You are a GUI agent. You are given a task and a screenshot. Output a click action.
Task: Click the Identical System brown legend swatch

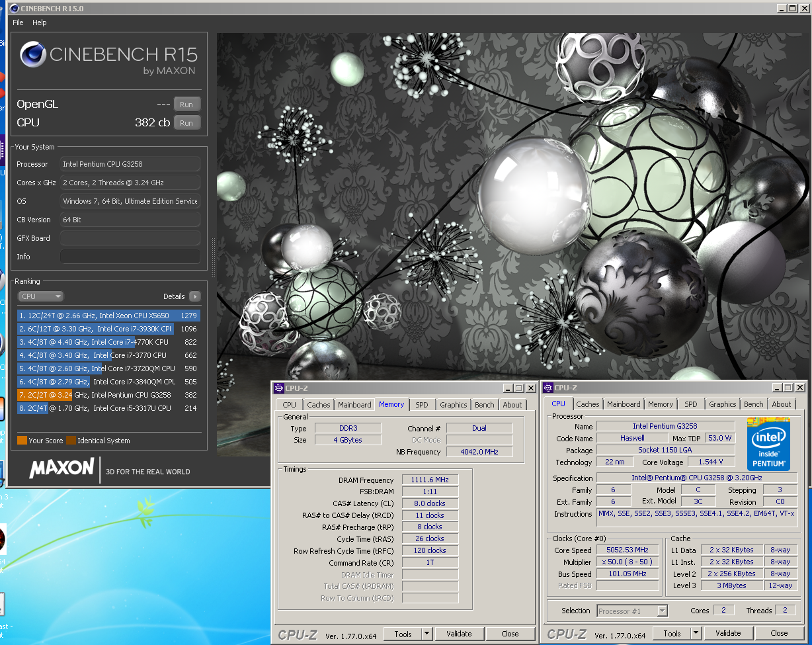[71, 441]
